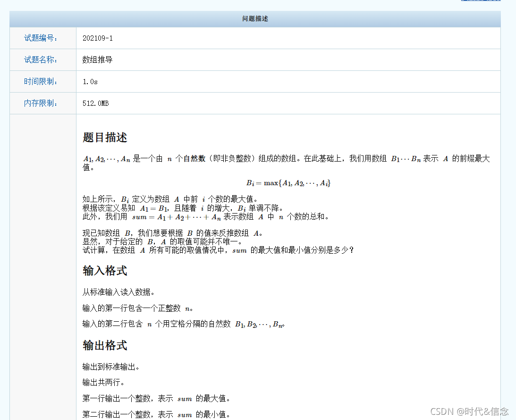Click the line starting 试计算，在数组 A
Viewport: 516px width, 420px height.
click(218, 250)
